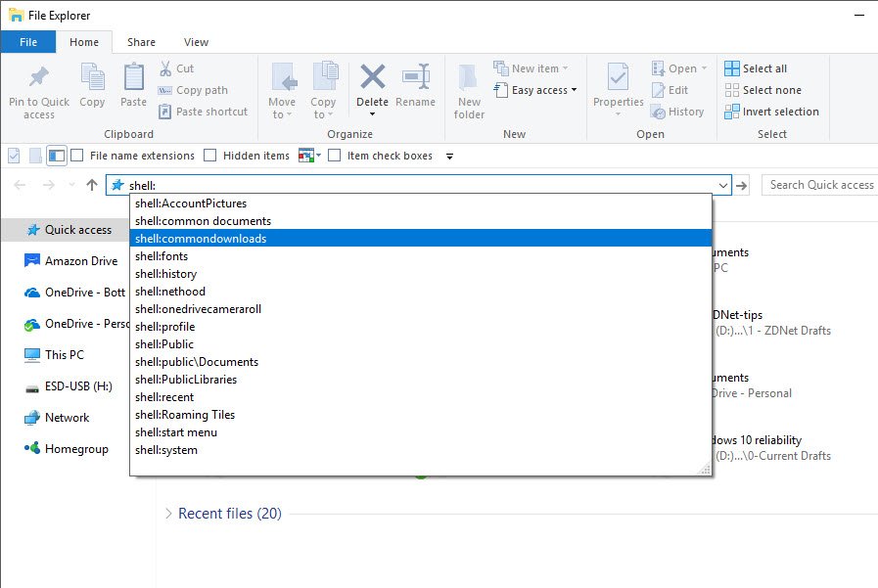Click the New folder icon
This screenshot has height=588, width=878.
click(468, 77)
